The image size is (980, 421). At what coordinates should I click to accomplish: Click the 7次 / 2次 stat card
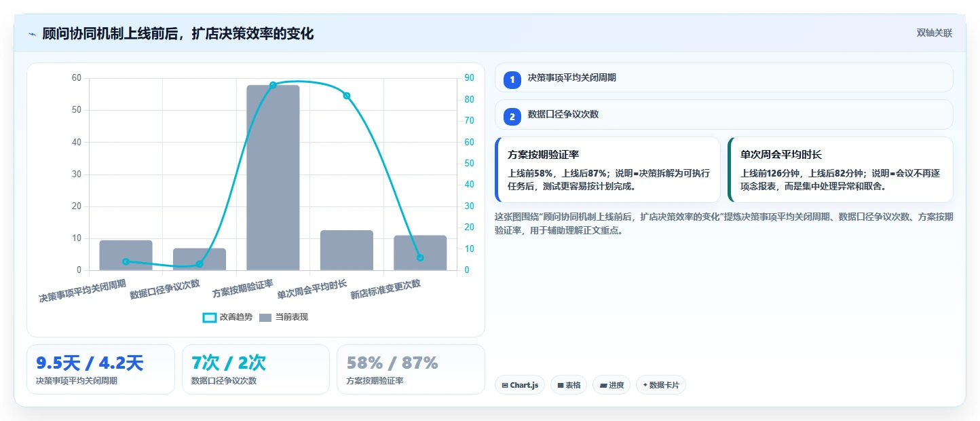pos(256,369)
